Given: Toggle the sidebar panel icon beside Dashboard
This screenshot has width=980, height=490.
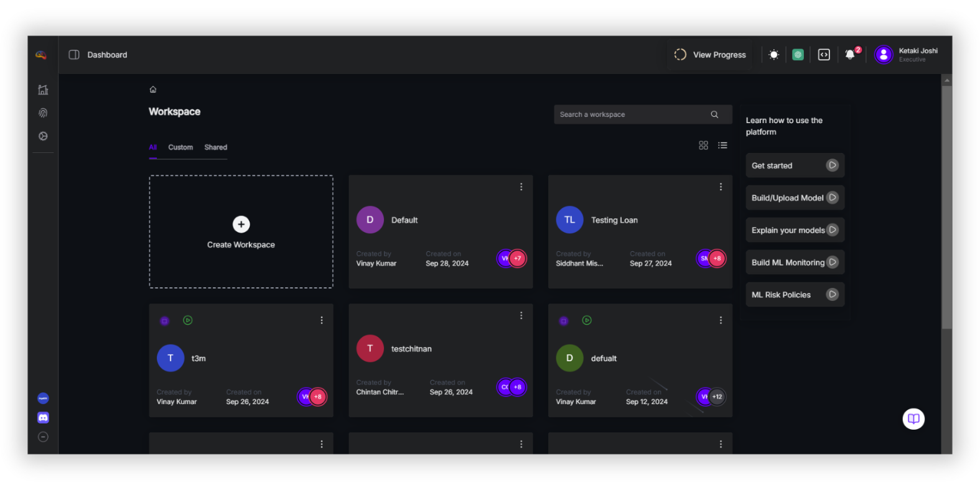Looking at the screenshot, I should (74, 55).
